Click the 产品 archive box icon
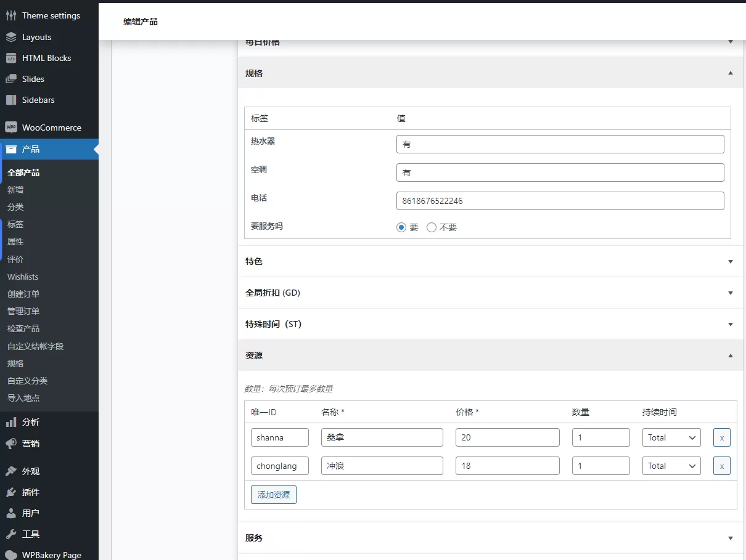Viewport: 746px width, 560px height. coord(11,149)
